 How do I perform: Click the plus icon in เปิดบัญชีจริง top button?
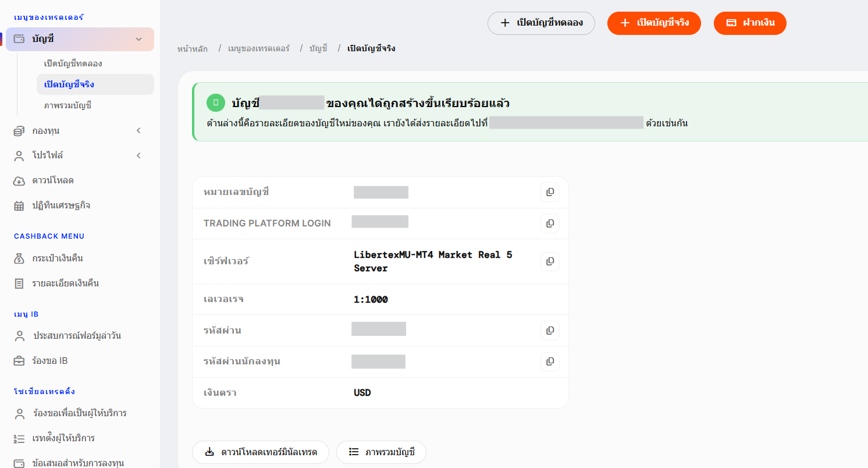pos(625,23)
